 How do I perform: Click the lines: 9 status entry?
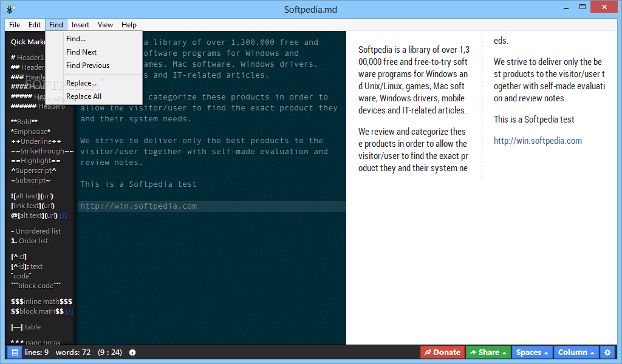[36, 352]
